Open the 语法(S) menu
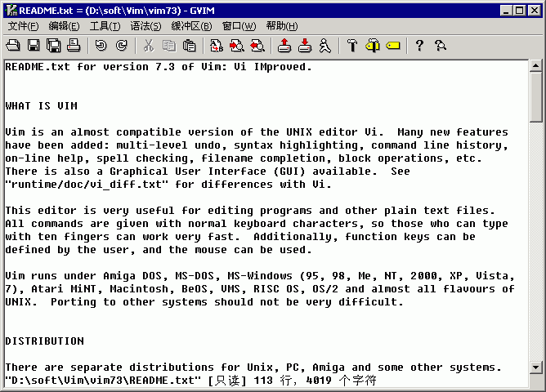Screen dimensions: 546x392 tap(145, 26)
